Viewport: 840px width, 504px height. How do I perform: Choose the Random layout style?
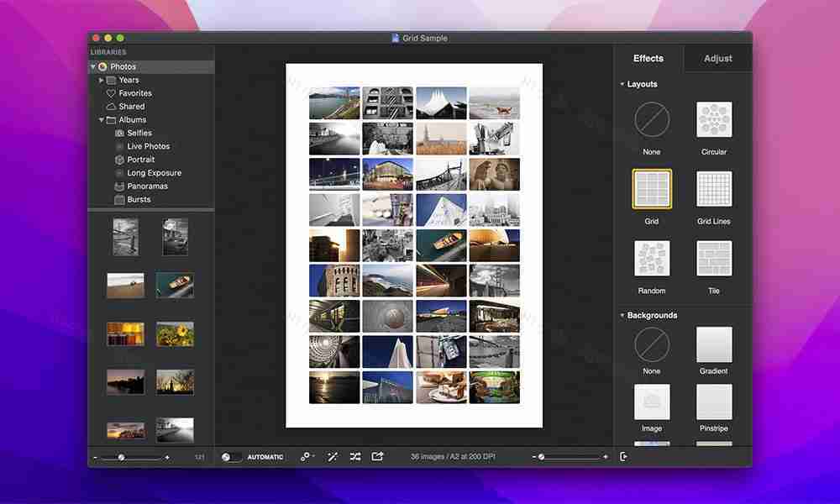(651, 260)
